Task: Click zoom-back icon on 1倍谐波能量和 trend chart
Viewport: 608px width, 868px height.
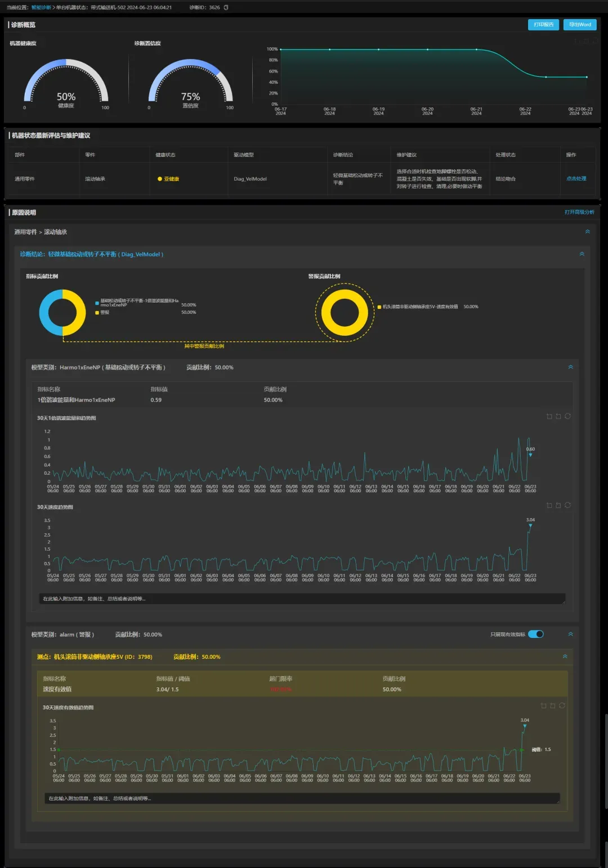Action: point(558,416)
